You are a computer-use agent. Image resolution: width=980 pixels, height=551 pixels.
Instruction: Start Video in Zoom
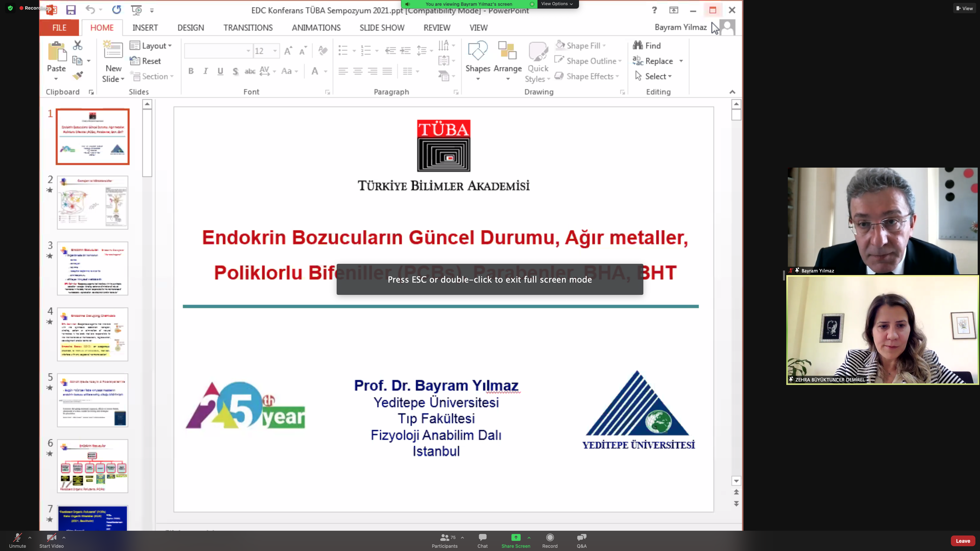click(x=51, y=540)
